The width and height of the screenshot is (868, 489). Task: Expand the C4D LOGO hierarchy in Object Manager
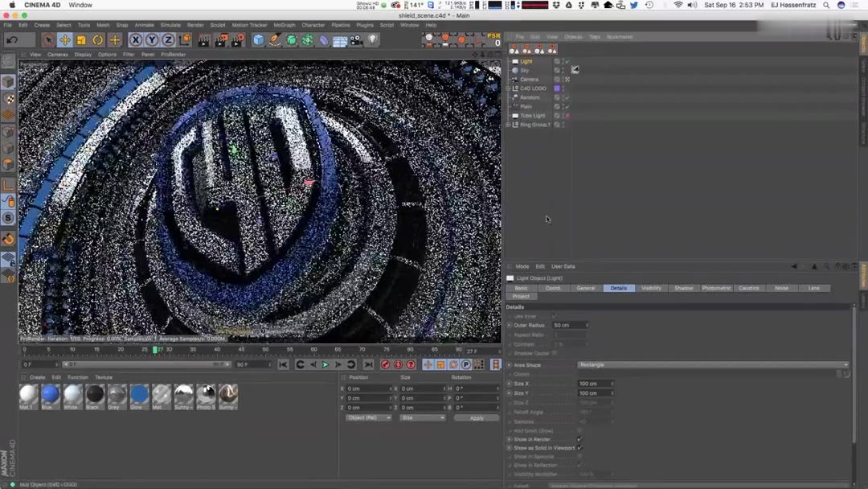[509, 88]
